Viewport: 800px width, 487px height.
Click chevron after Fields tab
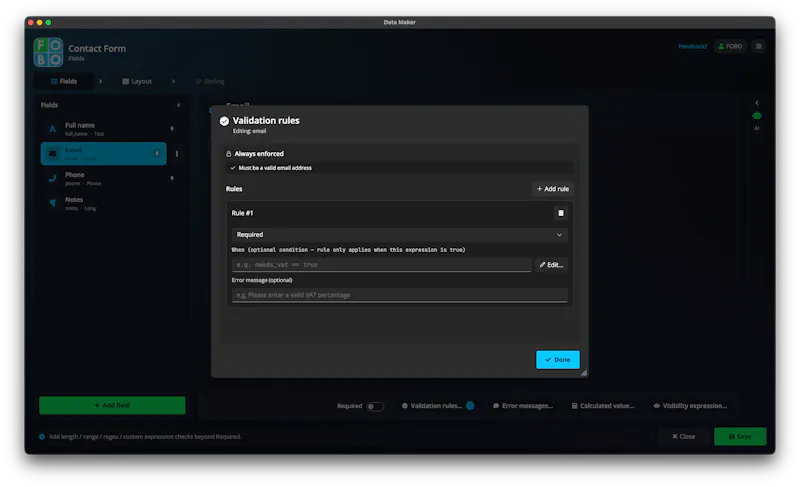(x=101, y=81)
